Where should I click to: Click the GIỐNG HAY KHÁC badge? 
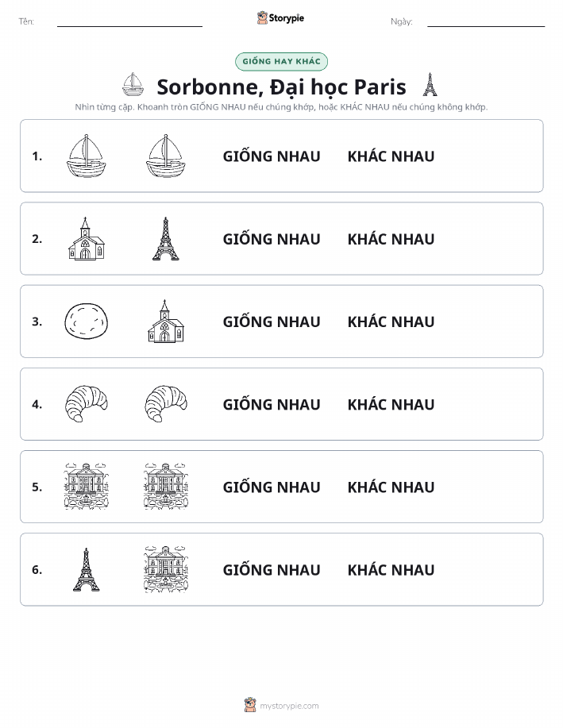[281, 61]
